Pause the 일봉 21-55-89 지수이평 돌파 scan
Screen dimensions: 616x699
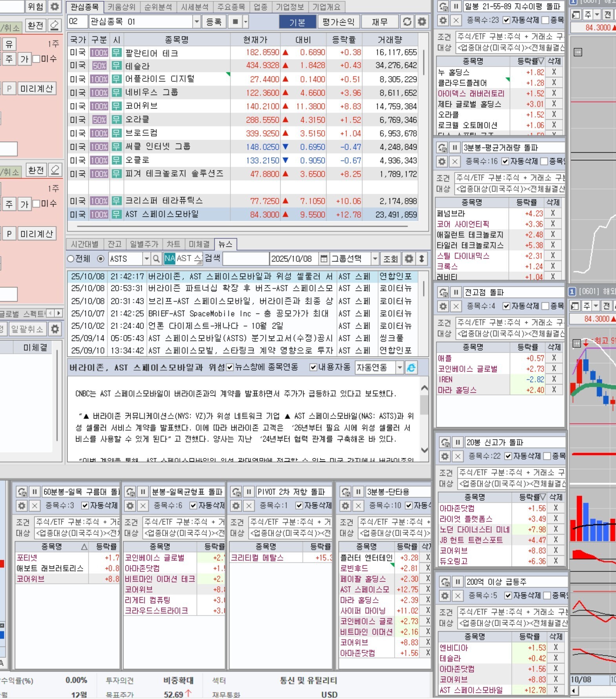click(x=456, y=7)
